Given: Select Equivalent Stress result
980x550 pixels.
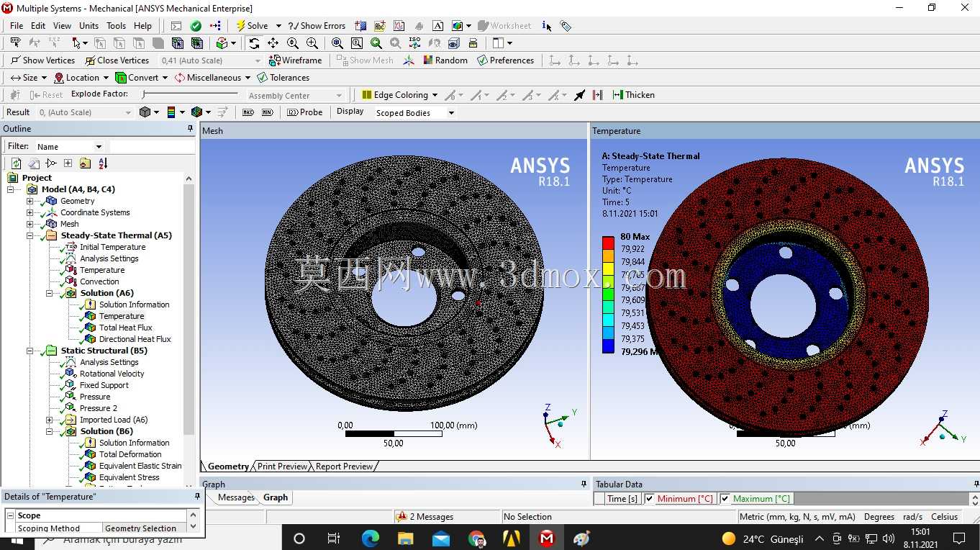Looking at the screenshot, I should click(x=130, y=477).
